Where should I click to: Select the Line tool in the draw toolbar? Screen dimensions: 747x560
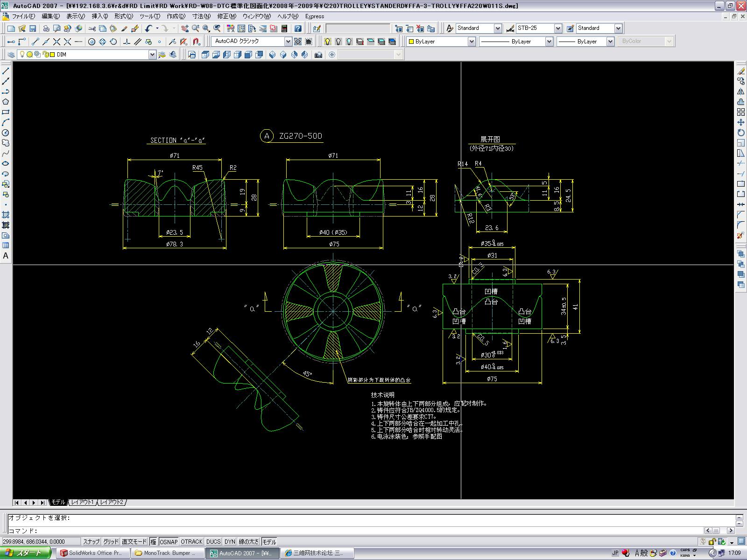[6, 71]
